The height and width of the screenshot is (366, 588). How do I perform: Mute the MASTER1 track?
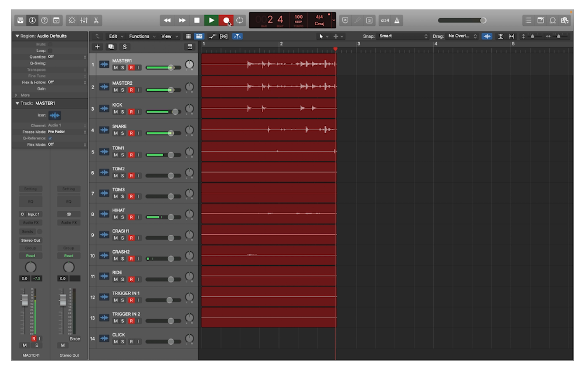[x=115, y=68]
